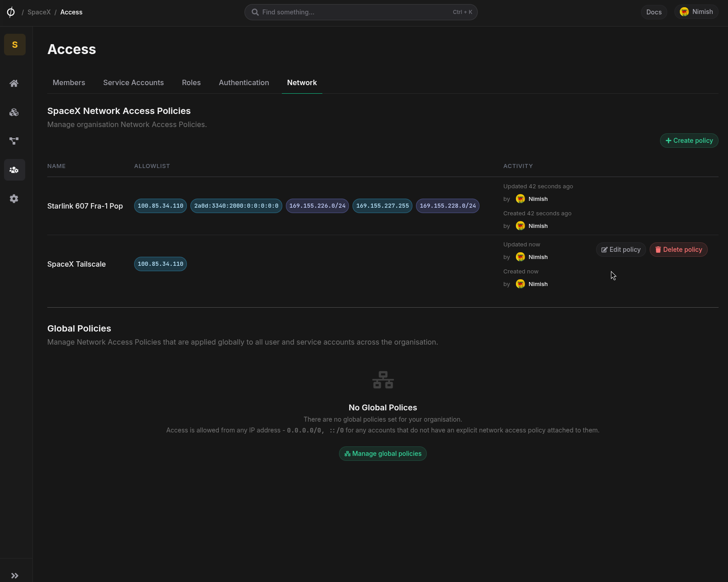728x582 pixels.
Task: Click the 169.155.228.0/24 allowlist chip
Action: coord(448,206)
